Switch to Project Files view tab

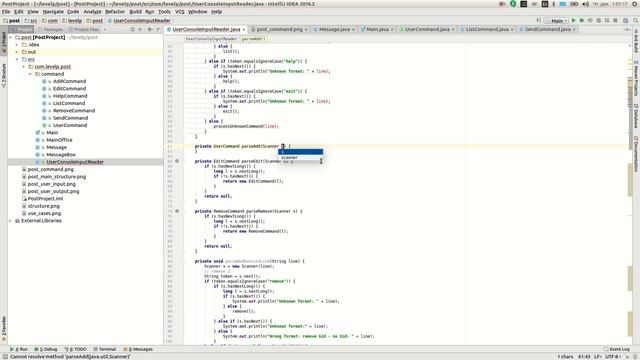84,29
